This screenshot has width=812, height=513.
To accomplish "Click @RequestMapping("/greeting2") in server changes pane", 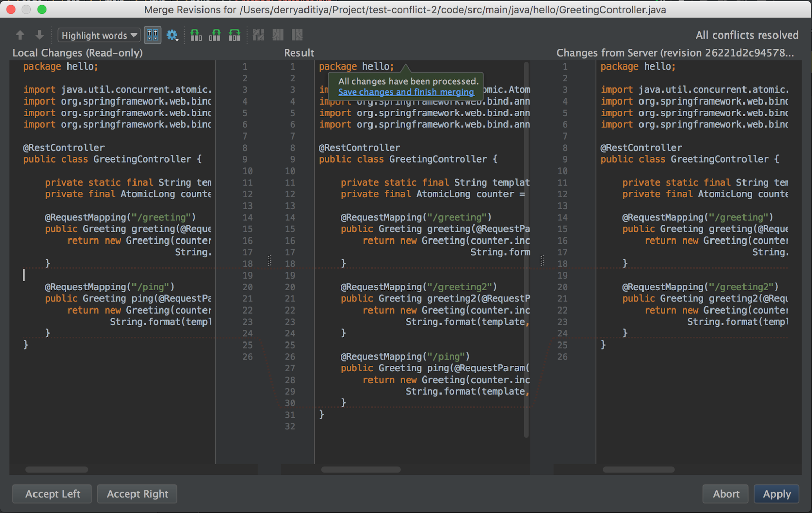I will [x=700, y=287].
